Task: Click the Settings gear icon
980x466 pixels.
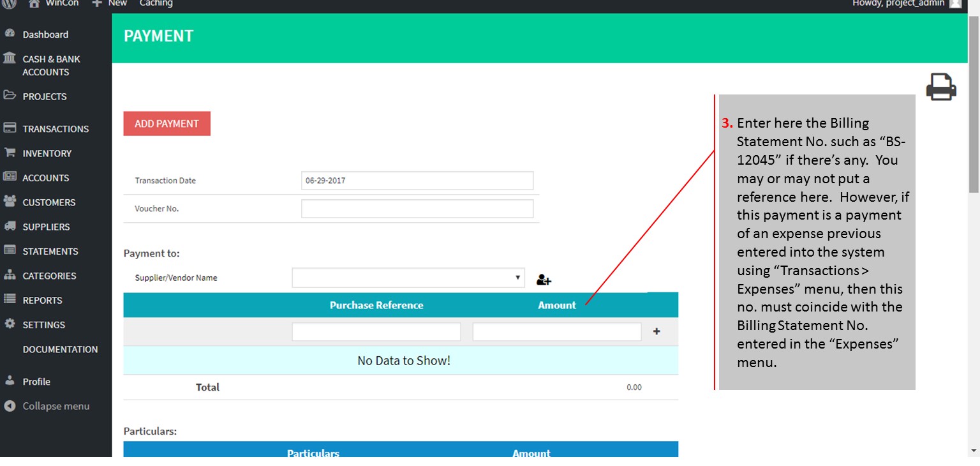Action: (10, 324)
